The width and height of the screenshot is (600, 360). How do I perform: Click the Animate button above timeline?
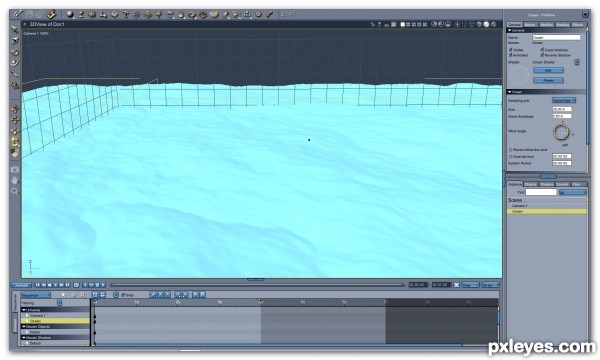[21, 285]
